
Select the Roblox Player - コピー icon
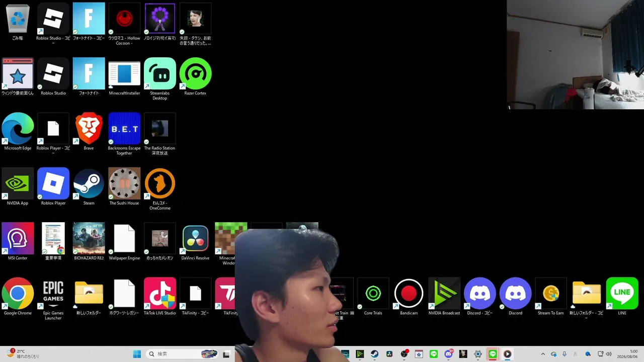coord(53,133)
